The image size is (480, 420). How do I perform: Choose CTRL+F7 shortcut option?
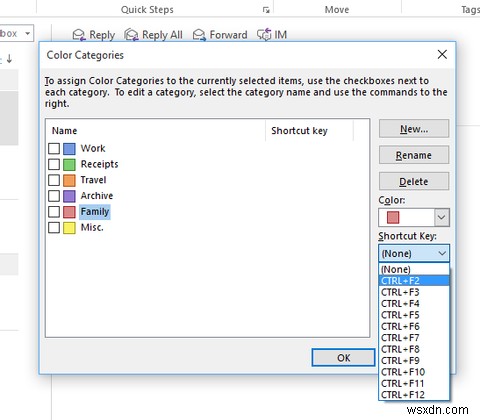[414, 338]
